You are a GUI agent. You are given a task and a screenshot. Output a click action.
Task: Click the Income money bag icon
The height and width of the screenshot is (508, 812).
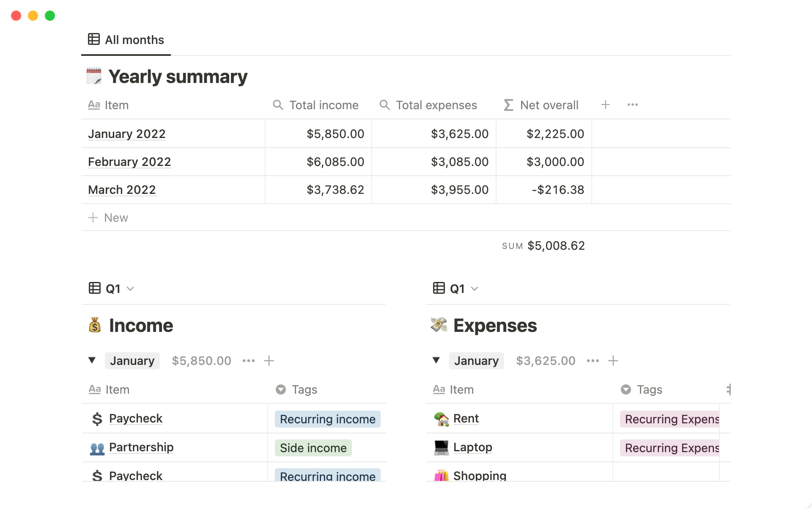(95, 325)
